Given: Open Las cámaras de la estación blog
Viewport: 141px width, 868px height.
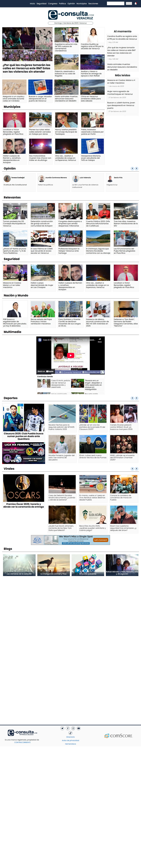Looking at the screenshot, I should click(19, 565).
